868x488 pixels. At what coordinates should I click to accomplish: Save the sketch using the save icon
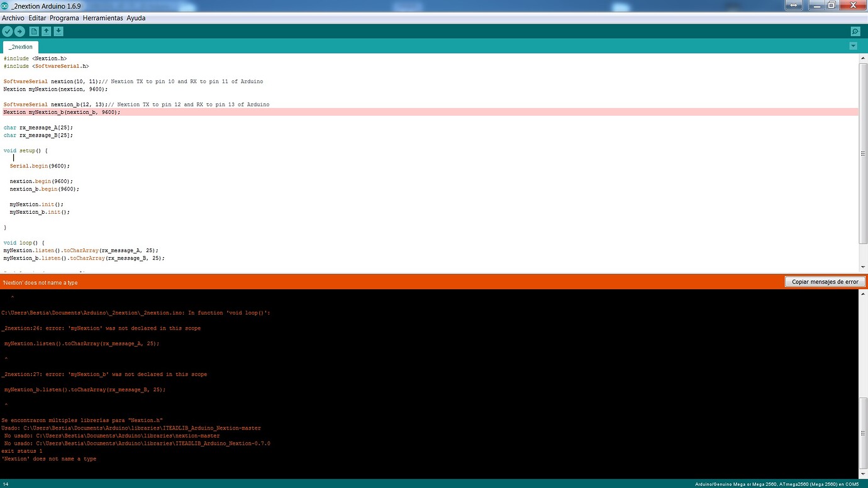click(58, 31)
